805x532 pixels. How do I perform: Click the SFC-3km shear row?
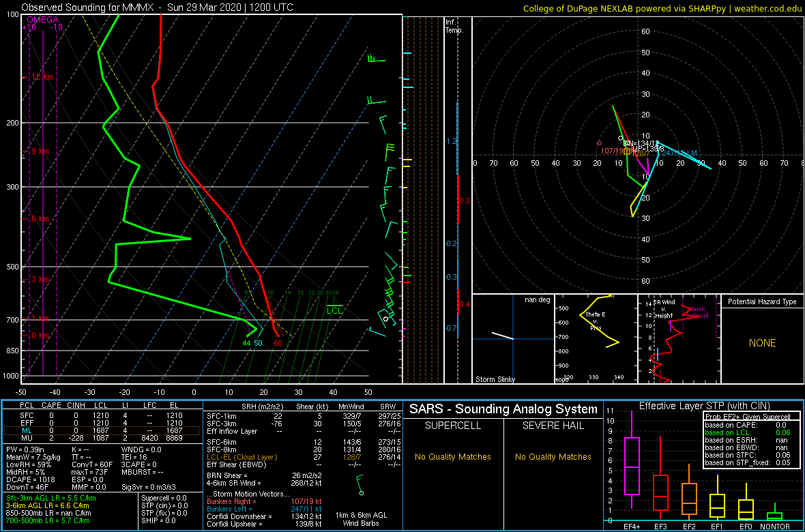point(303,423)
